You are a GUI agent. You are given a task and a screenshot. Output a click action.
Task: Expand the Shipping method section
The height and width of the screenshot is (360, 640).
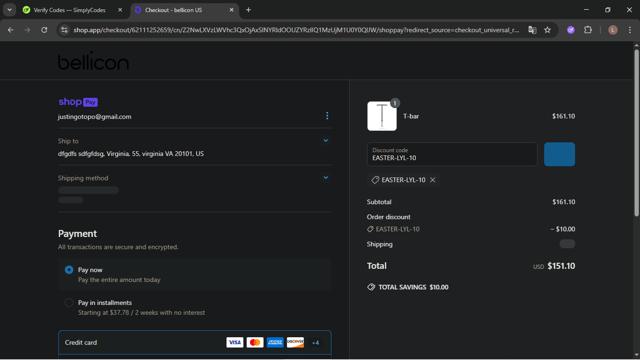tap(325, 178)
